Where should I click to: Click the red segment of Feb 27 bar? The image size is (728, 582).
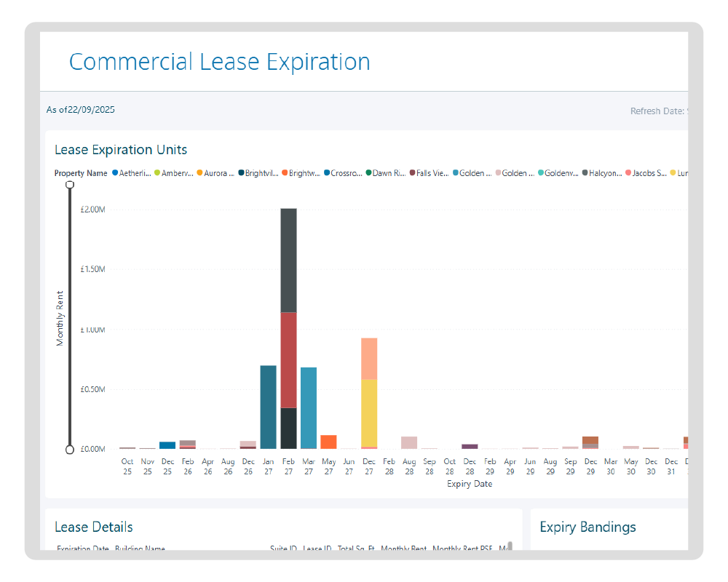pyautogui.click(x=288, y=359)
